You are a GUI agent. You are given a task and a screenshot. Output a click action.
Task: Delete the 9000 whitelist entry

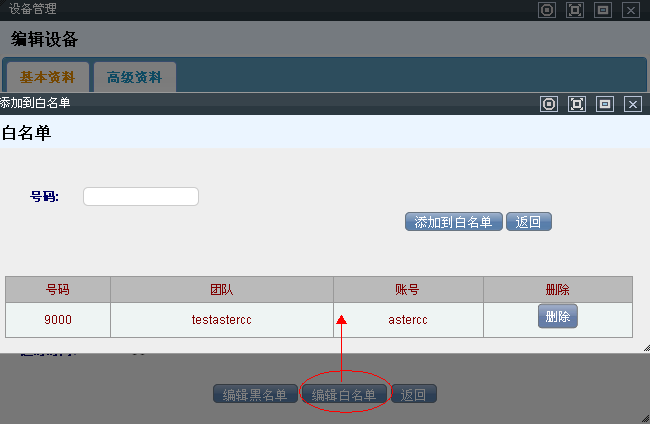click(557, 317)
